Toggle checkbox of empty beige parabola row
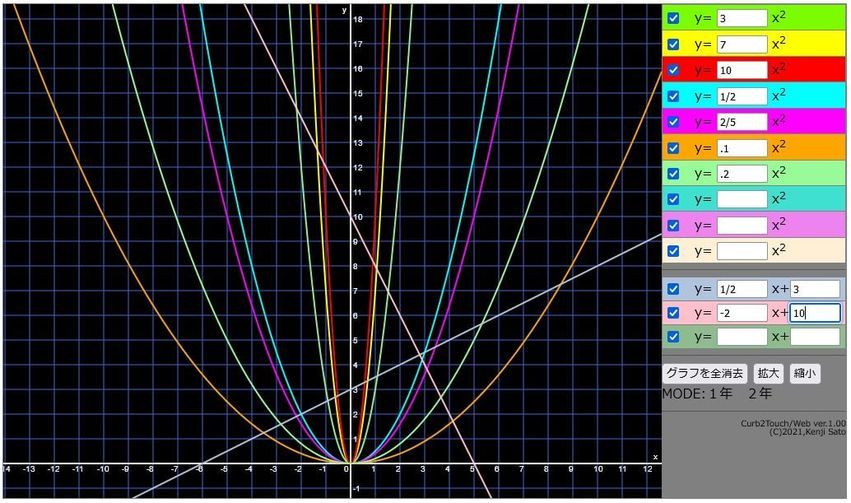 coord(673,251)
